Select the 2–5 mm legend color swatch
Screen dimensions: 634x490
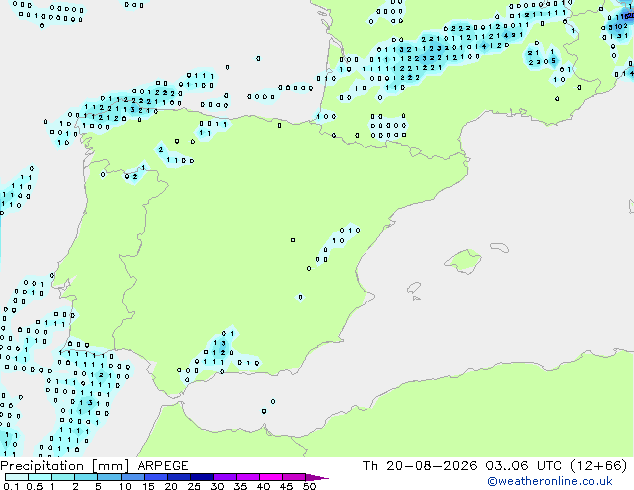pos(86,477)
